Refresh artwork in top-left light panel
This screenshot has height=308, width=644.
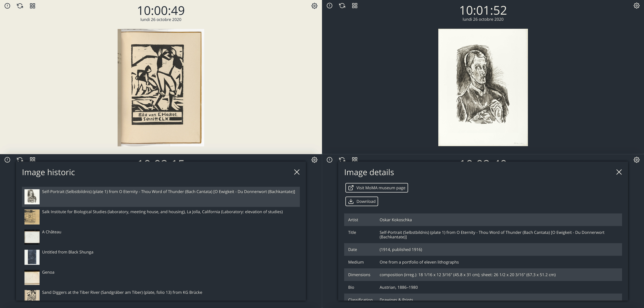[x=20, y=6]
